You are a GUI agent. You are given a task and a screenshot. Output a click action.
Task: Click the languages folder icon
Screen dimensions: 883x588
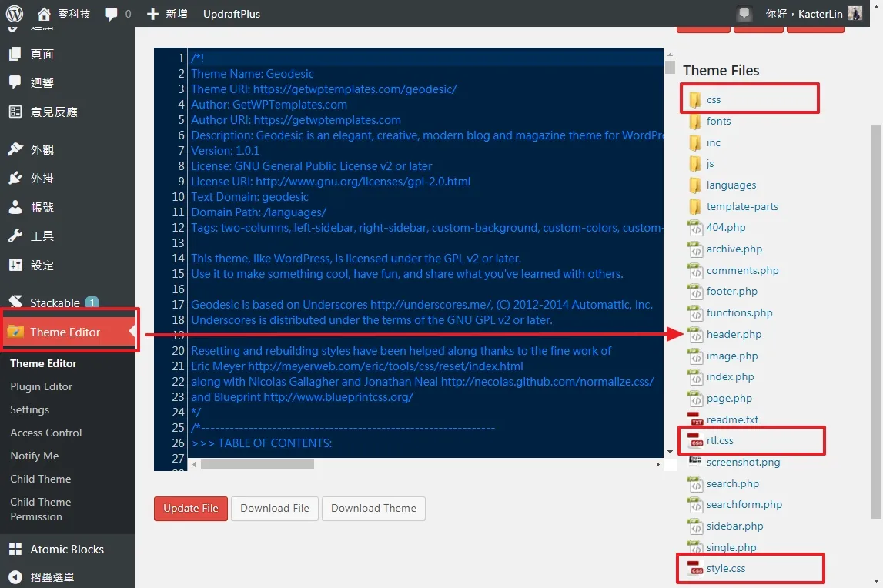(x=695, y=185)
